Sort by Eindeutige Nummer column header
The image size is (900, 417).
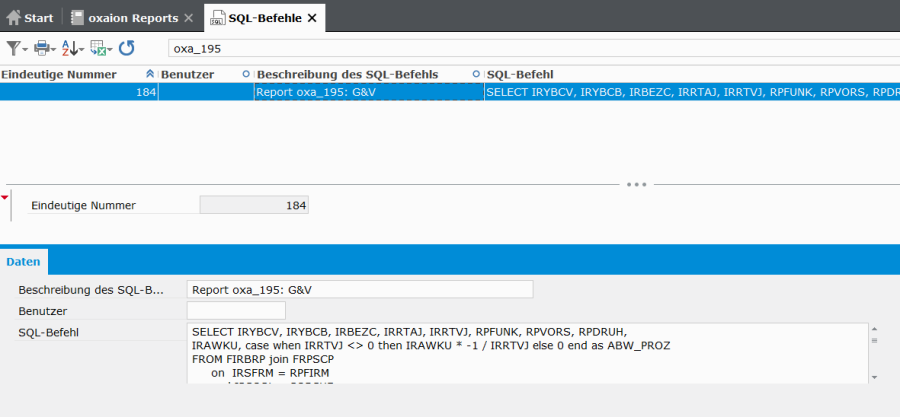(x=59, y=75)
